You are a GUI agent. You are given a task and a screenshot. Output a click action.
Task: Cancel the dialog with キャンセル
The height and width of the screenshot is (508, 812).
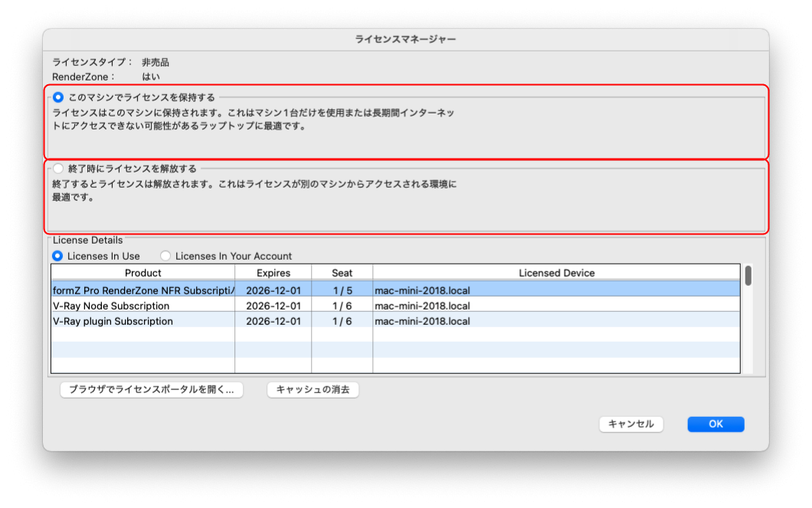tap(630, 424)
